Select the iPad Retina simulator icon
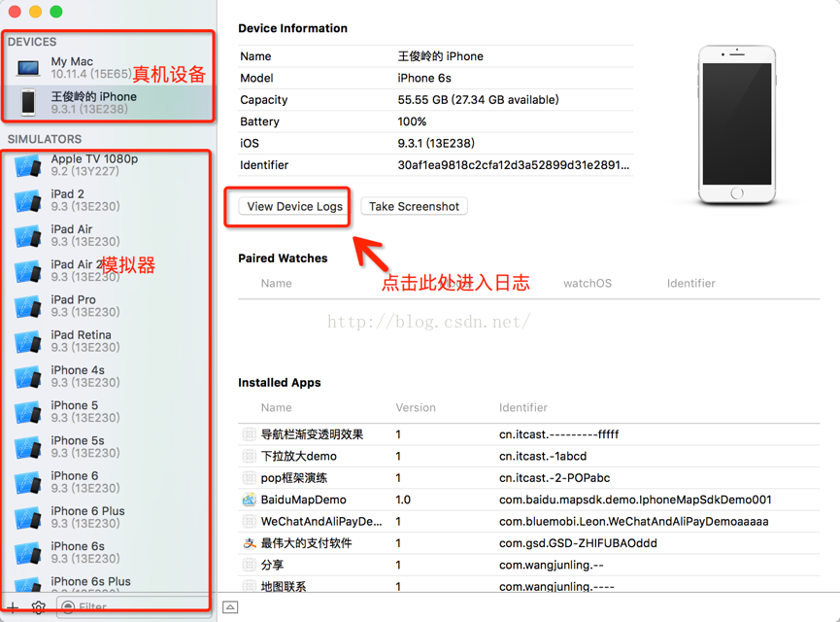 pyautogui.click(x=28, y=341)
